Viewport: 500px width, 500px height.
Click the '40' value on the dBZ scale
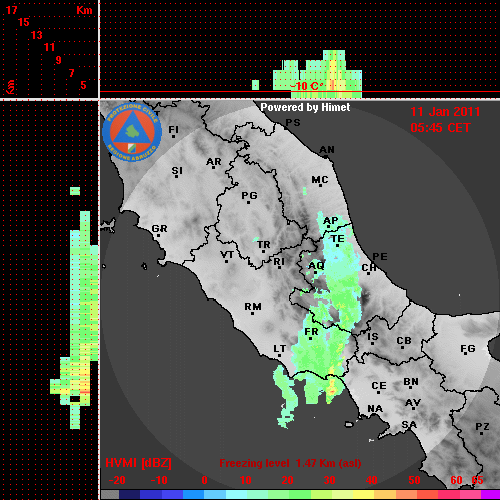(372, 480)
